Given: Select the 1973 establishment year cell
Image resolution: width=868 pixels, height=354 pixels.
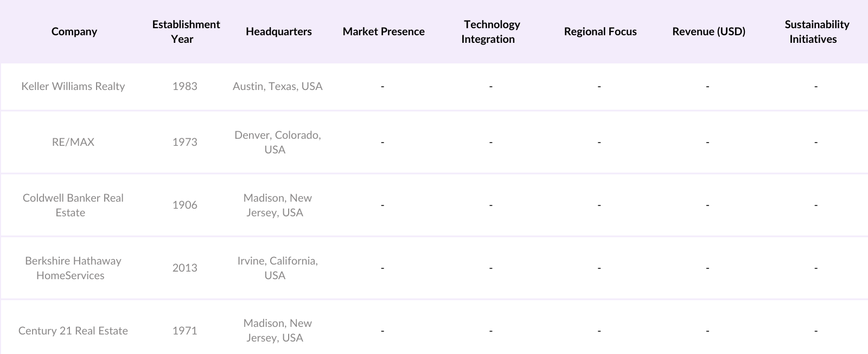Looking at the screenshot, I should point(185,142).
